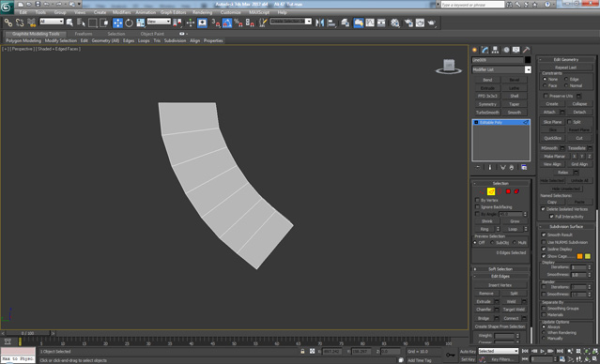Click the Pin Stack icon
Viewport: 600px width, 364px height.
tap(478, 168)
